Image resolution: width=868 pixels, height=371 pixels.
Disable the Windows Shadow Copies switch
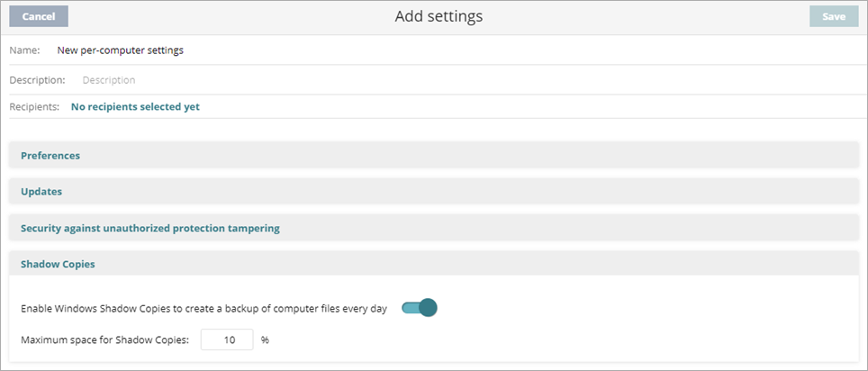(419, 308)
